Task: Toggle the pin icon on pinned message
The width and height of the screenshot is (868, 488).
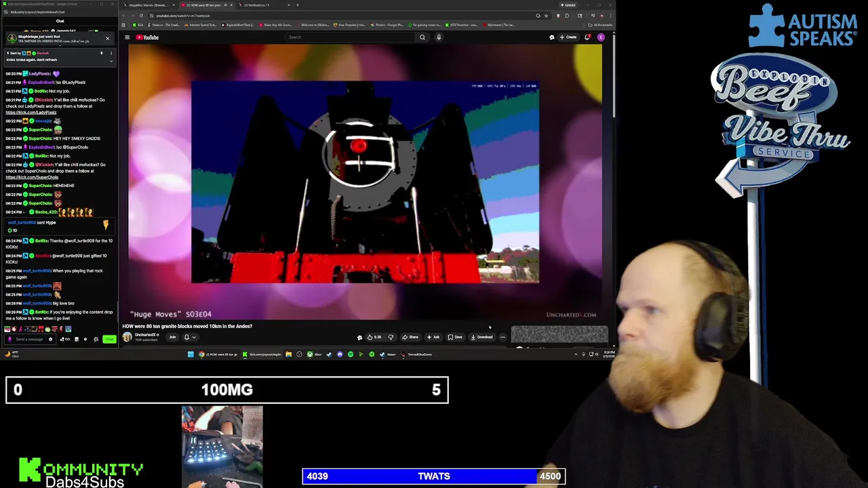Action: [x=102, y=53]
